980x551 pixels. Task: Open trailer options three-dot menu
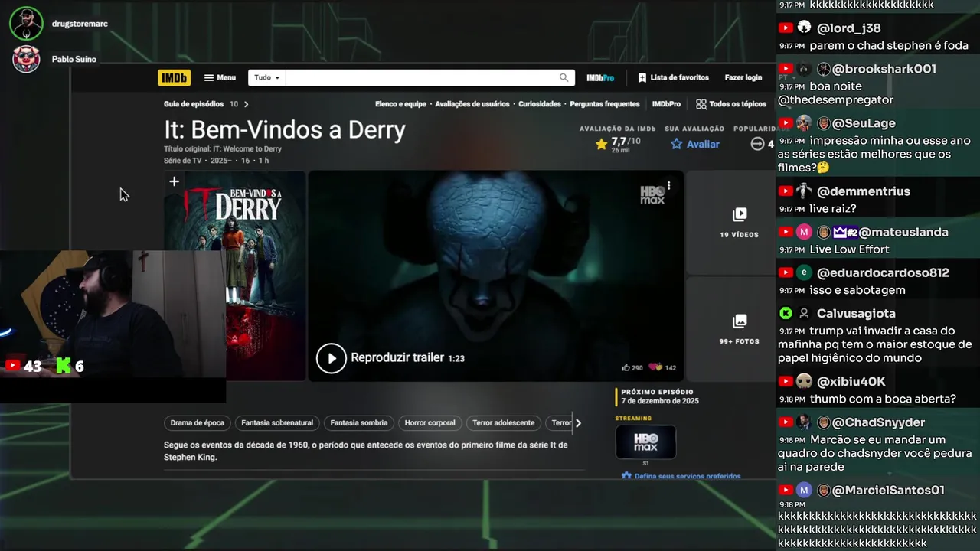tap(668, 185)
